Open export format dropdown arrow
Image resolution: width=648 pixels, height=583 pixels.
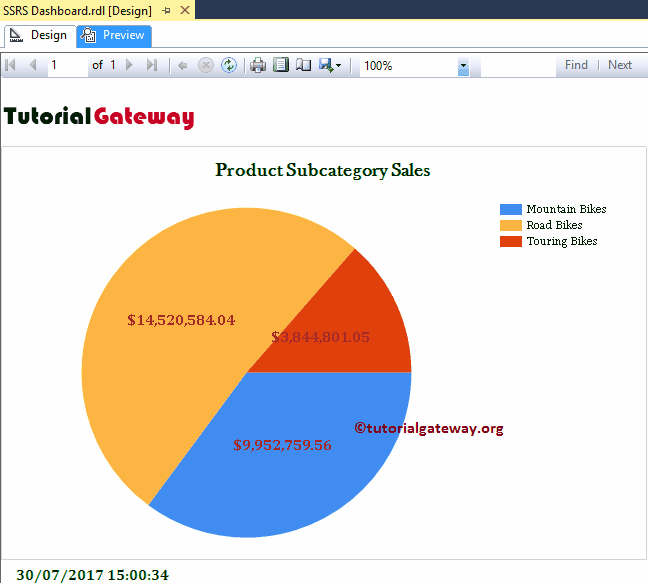tap(338, 65)
